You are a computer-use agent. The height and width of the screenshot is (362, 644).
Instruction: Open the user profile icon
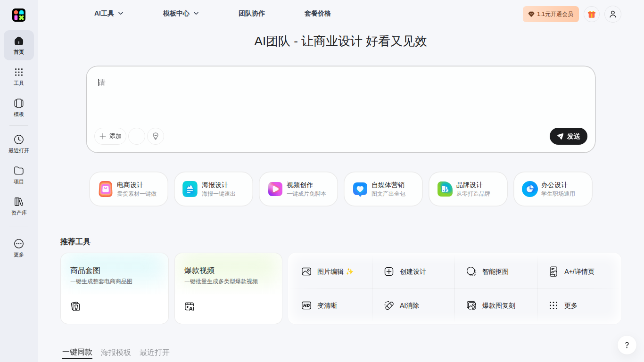613,14
